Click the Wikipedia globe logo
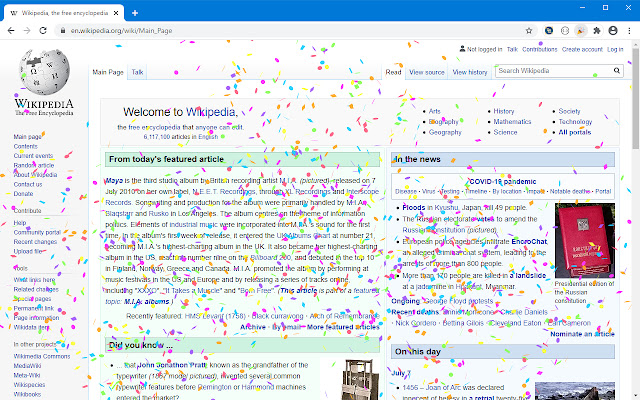The width and height of the screenshot is (640, 400). [44, 72]
